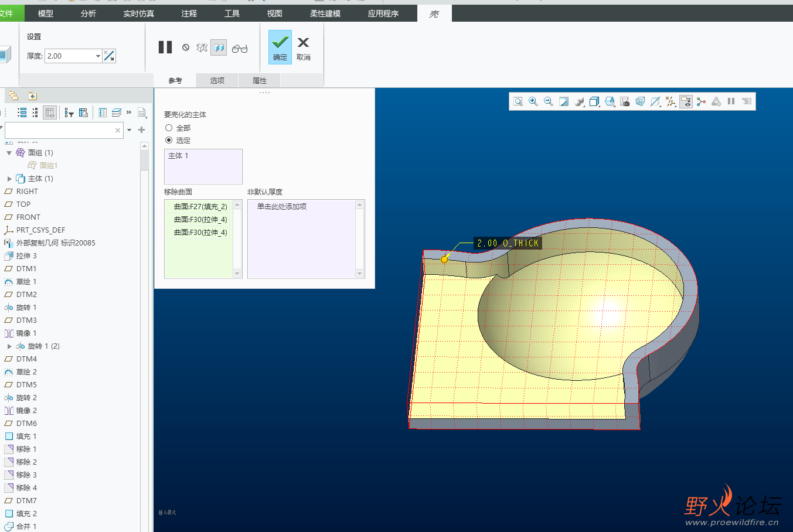Click the glasses verify preview icon
The height and width of the screenshot is (532, 793).
click(x=240, y=48)
